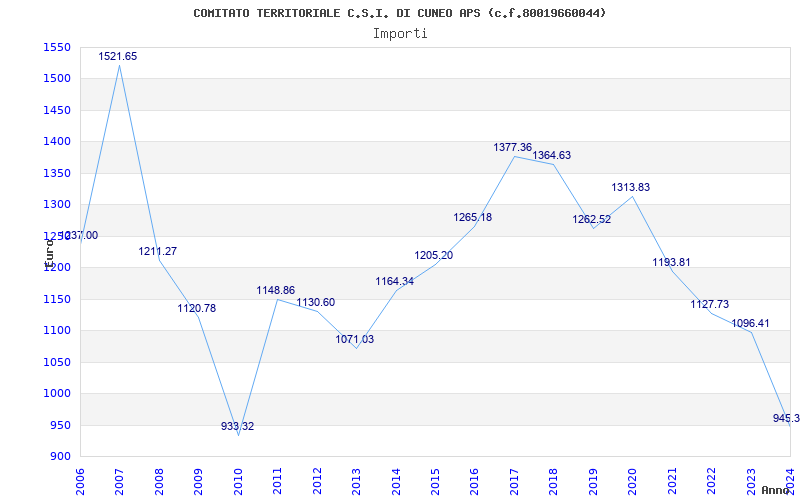This screenshot has width=800, height=500.
Task: Select the 1211.27 data label
Action: coord(158,252)
